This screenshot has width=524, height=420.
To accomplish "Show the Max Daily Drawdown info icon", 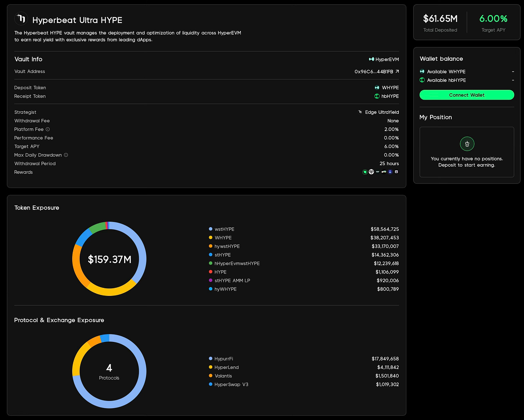I will click(66, 155).
